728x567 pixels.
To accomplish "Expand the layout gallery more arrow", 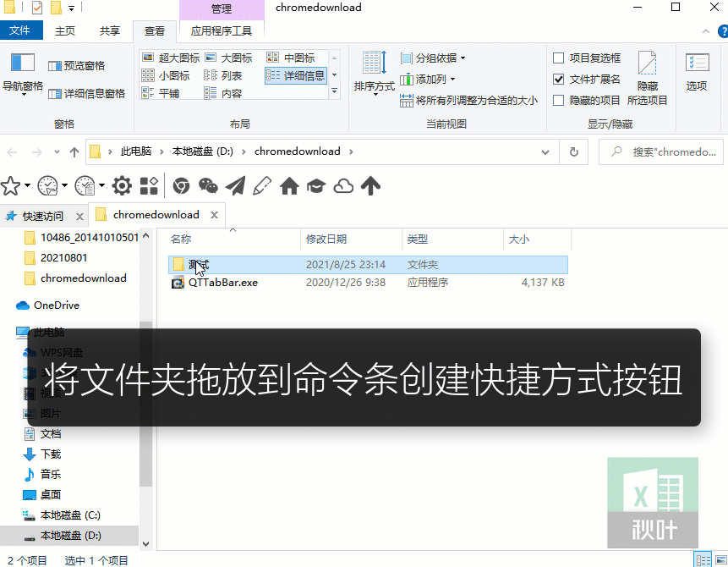I will [x=334, y=91].
